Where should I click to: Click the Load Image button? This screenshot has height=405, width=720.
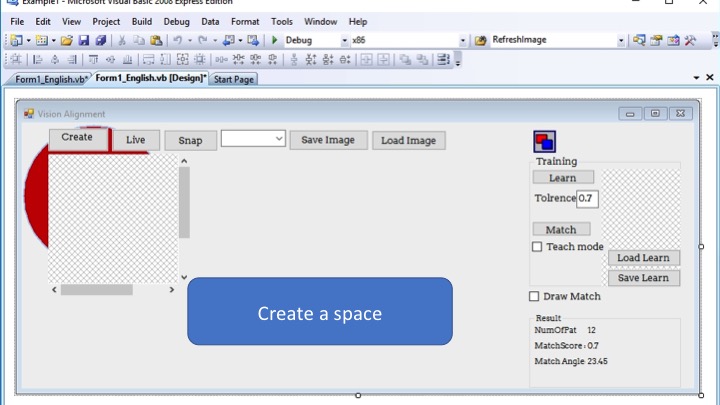tap(408, 141)
